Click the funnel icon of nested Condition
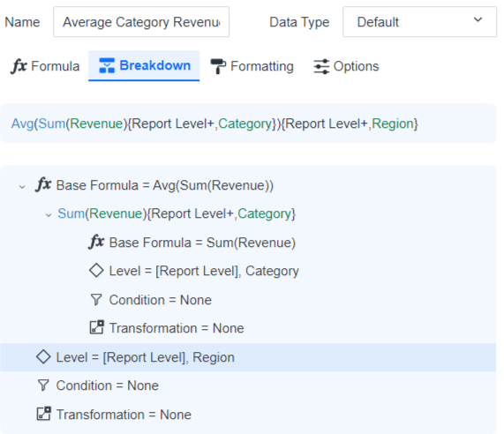504x434 pixels. click(x=96, y=299)
